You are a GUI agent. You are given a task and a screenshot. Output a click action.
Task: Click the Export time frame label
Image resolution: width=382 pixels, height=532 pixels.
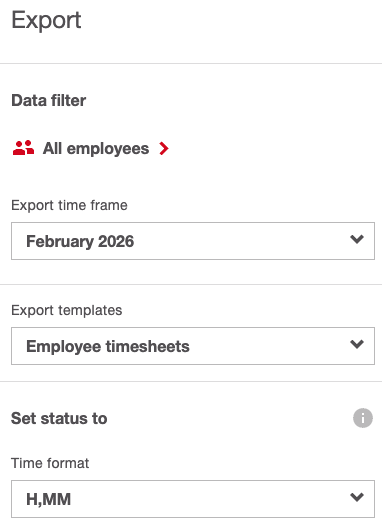[69, 205]
